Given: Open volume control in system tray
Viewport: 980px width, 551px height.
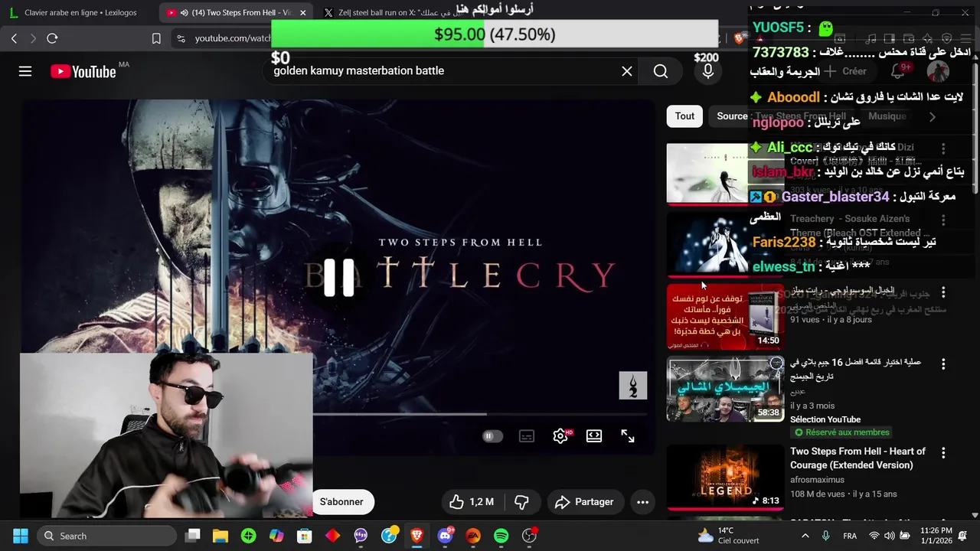Looking at the screenshot, I should (889, 536).
